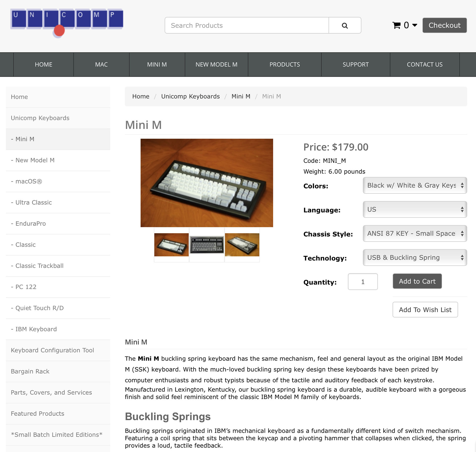Go to Home in the sidebar
The width and height of the screenshot is (476, 452).
[58, 97]
